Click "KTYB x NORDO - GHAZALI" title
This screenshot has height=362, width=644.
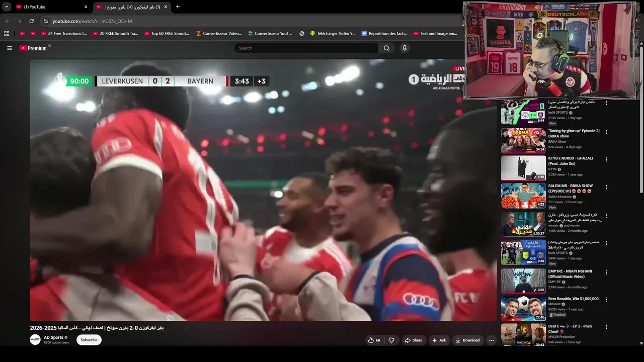tap(571, 161)
